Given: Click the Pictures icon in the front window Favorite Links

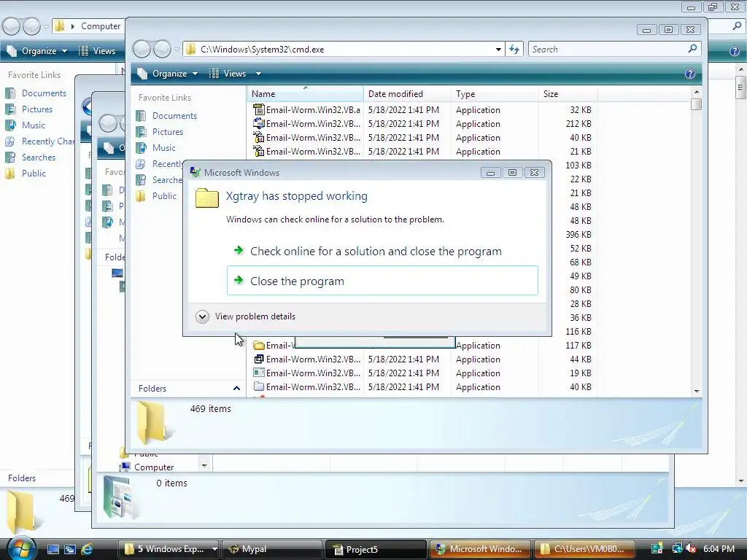Looking at the screenshot, I should [x=141, y=132].
